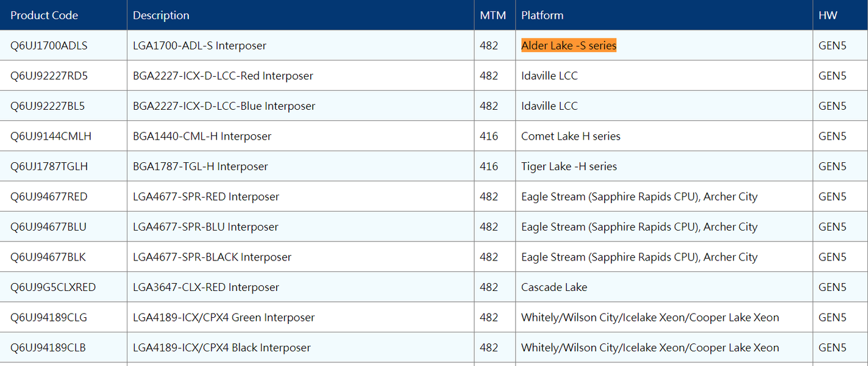Image resolution: width=868 pixels, height=366 pixels.
Task: Click the MTM column header
Action: click(493, 15)
